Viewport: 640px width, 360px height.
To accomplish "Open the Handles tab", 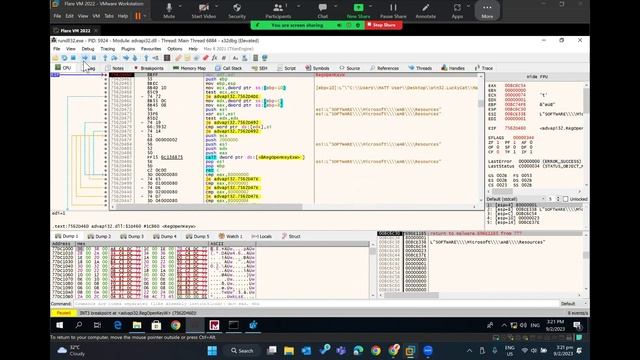I will [x=453, y=68].
